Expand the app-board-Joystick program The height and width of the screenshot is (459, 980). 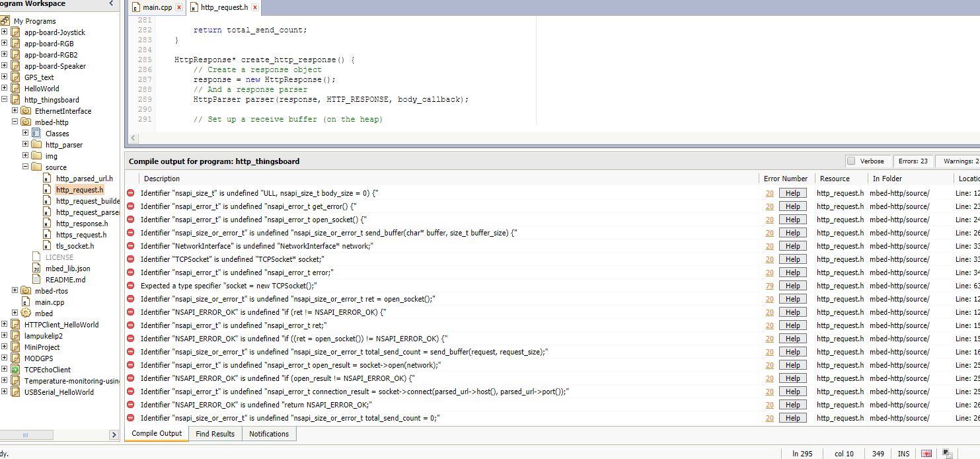tap(5, 32)
